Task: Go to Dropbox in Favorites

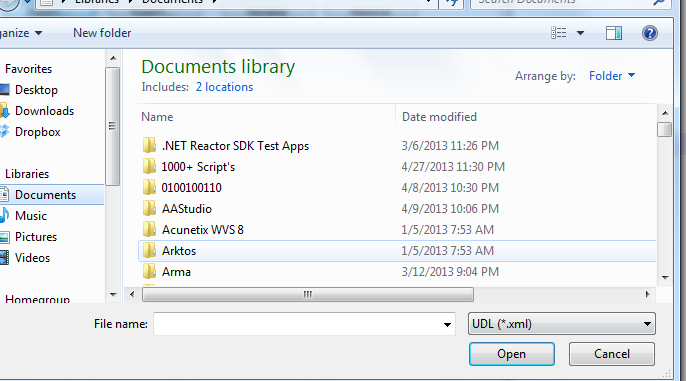Action: pyautogui.click(x=38, y=132)
